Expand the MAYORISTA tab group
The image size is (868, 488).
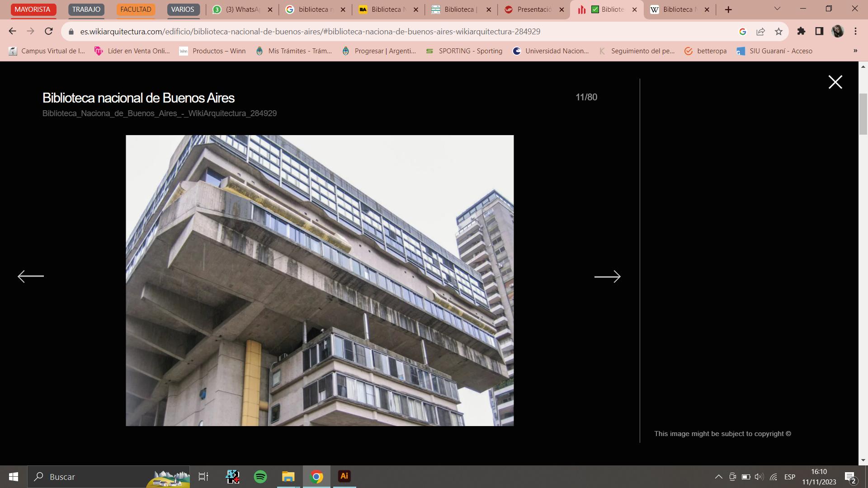33,9
